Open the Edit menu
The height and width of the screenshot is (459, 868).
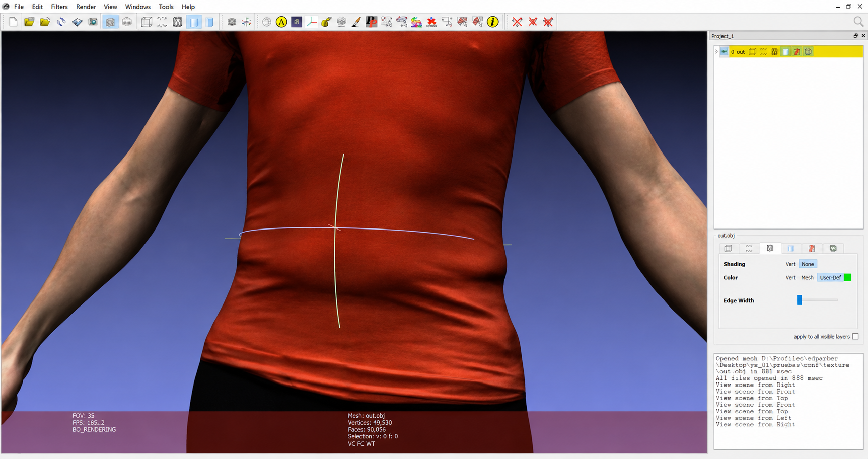[x=37, y=7]
